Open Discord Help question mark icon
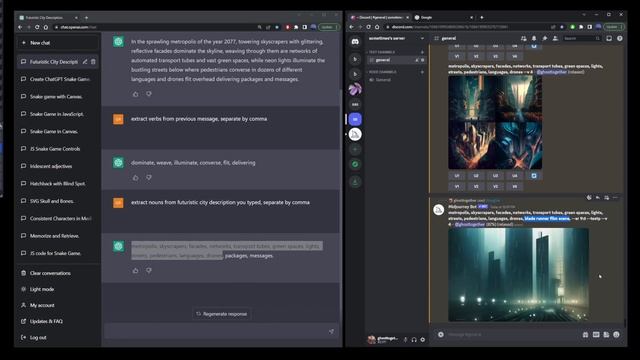640x360 pixels. click(x=620, y=38)
